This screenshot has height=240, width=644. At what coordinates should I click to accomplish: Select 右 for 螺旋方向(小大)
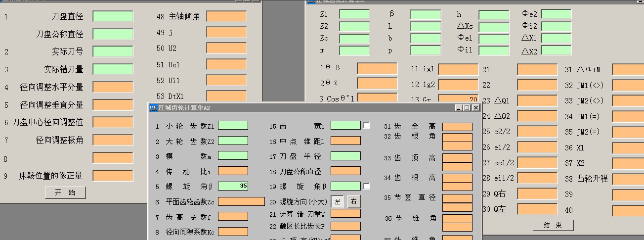pyautogui.click(x=353, y=201)
